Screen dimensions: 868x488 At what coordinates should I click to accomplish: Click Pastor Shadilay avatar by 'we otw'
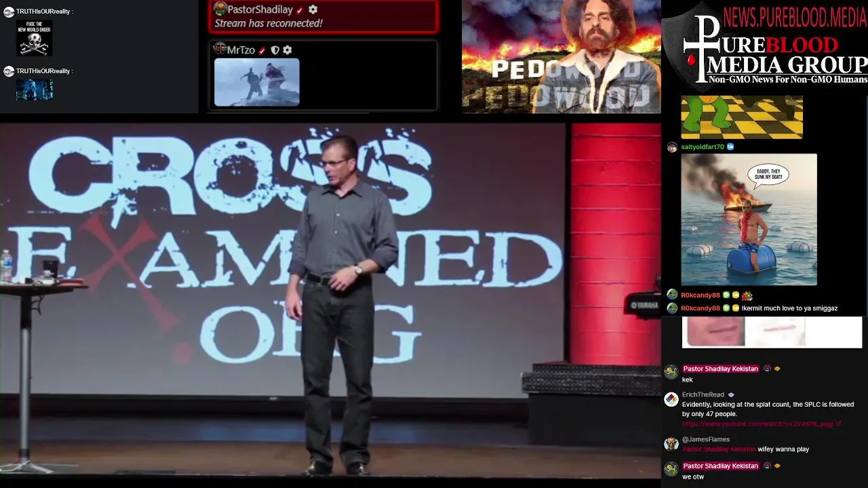coord(671,469)
